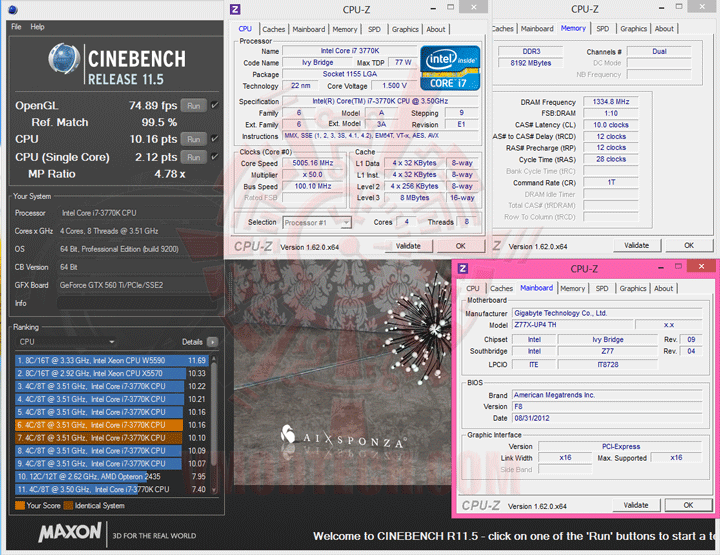Open the Help menu in Cinebench

[x=37, y=27]
